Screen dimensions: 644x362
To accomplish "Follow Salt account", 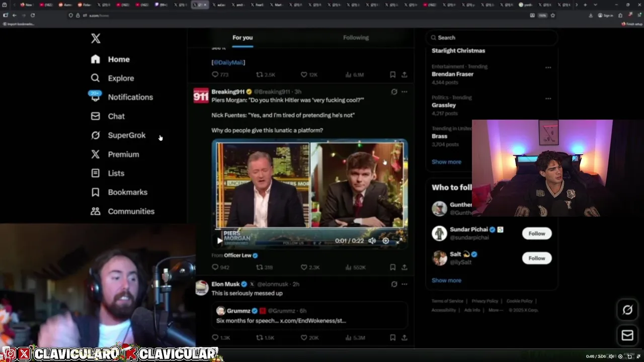I will point(536,258).
